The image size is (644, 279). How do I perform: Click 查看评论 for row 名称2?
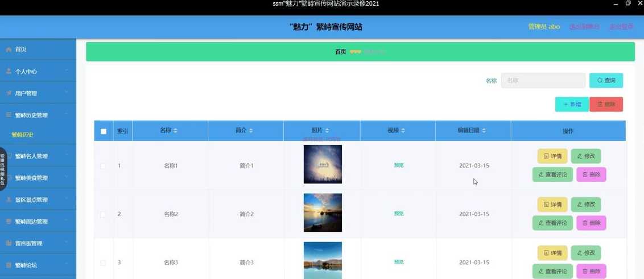tap(552, 223)
